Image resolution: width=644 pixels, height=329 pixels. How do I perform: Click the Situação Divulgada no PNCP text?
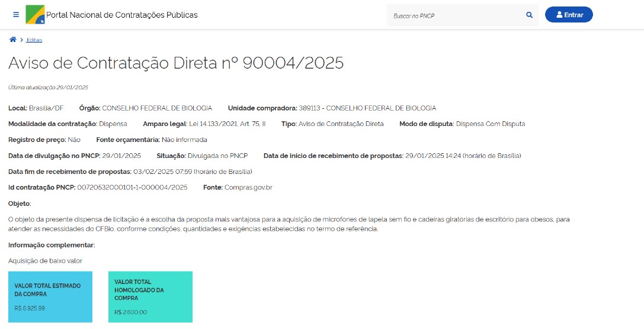pos(217,156)
